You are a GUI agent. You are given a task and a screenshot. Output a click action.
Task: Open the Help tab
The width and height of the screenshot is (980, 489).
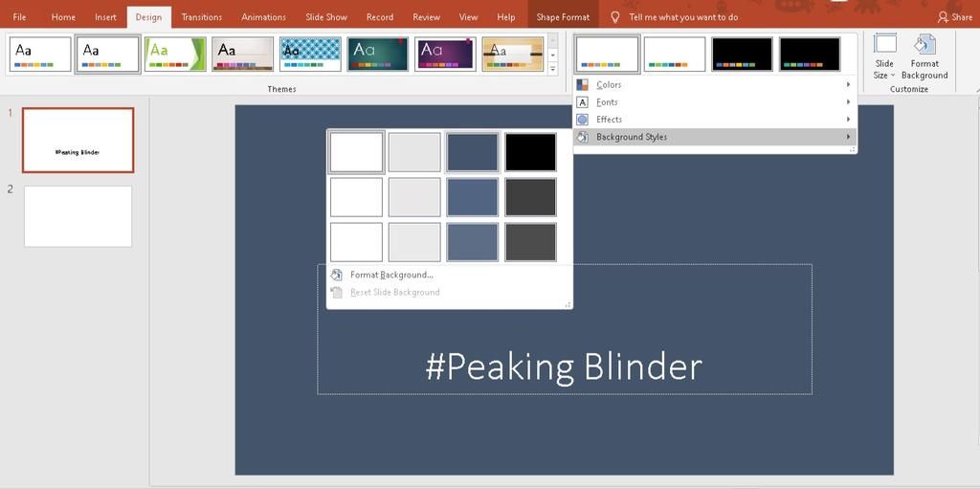[x=506, y=17]
